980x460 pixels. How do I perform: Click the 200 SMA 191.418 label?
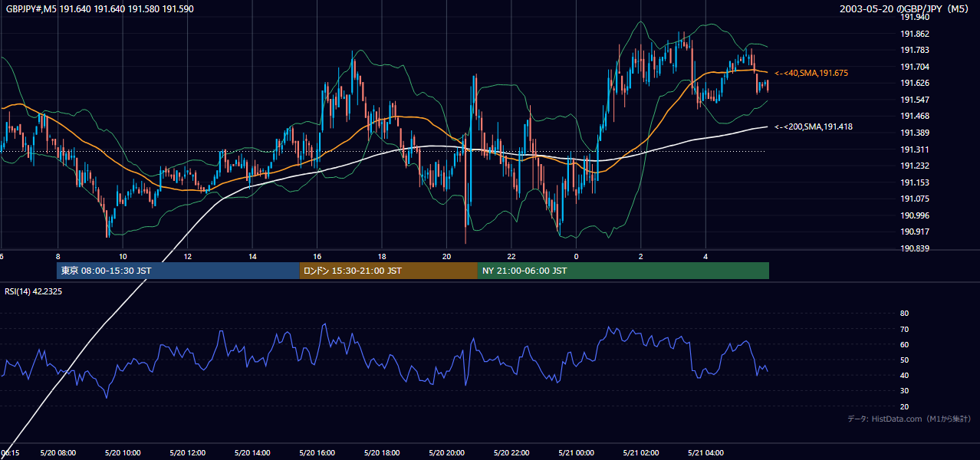813,127
